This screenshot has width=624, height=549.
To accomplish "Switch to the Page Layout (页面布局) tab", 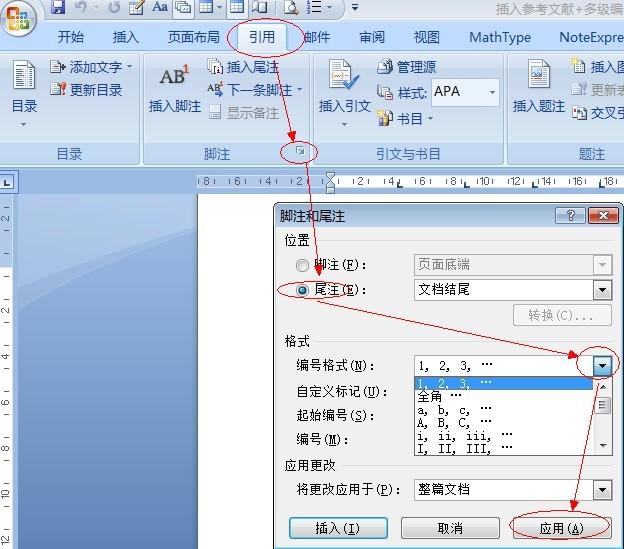I will point(195,38).
